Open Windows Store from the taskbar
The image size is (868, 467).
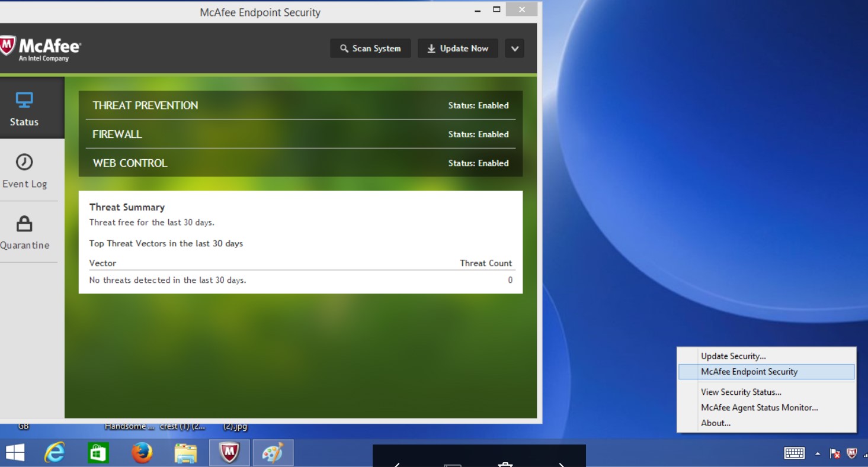98,453
